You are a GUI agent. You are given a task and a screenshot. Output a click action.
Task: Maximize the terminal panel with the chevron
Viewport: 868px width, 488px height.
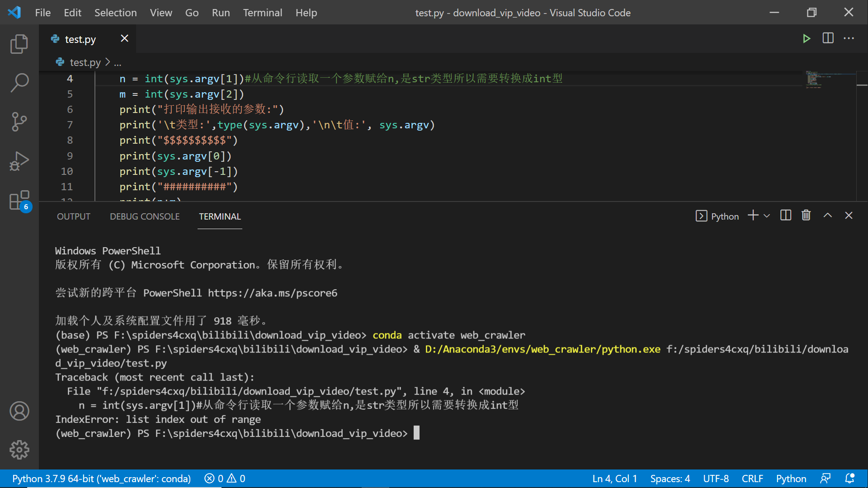point(828,216)
